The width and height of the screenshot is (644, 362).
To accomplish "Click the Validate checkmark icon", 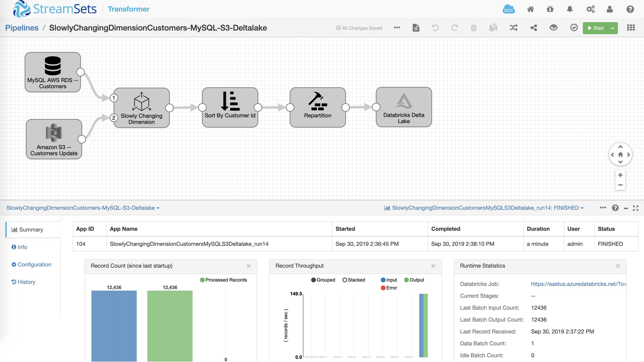I will point(574,28).
